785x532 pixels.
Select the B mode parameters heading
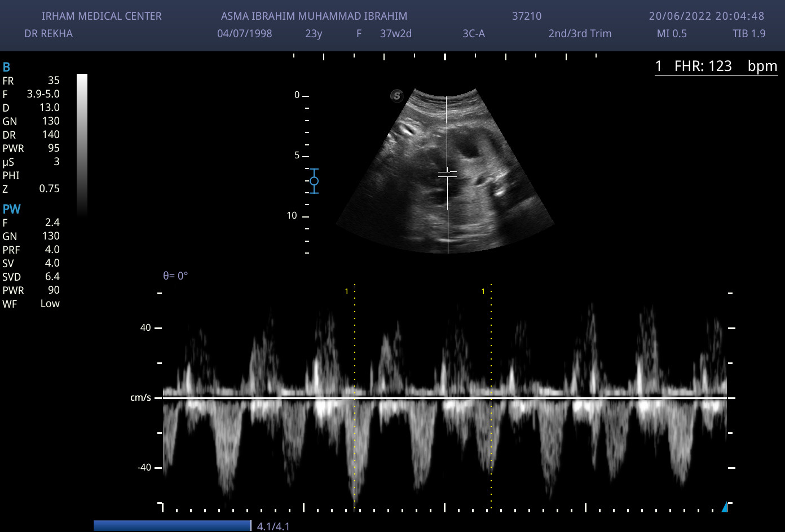[7, 68]
